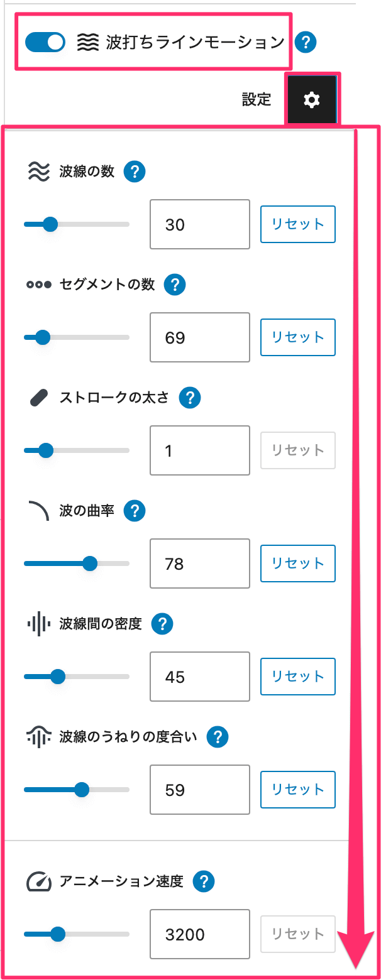
Task: Click help icon next to 波線間の密度
Action: 162,624
